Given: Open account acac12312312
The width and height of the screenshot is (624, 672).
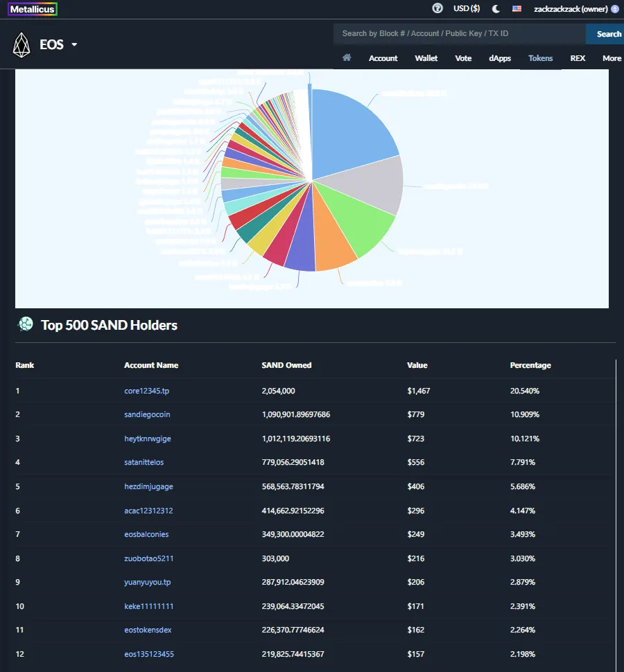Looking at the screenshot, I should click(148, 511).
